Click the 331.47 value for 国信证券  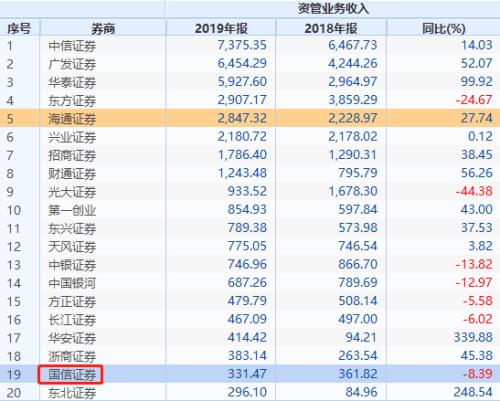247,374
